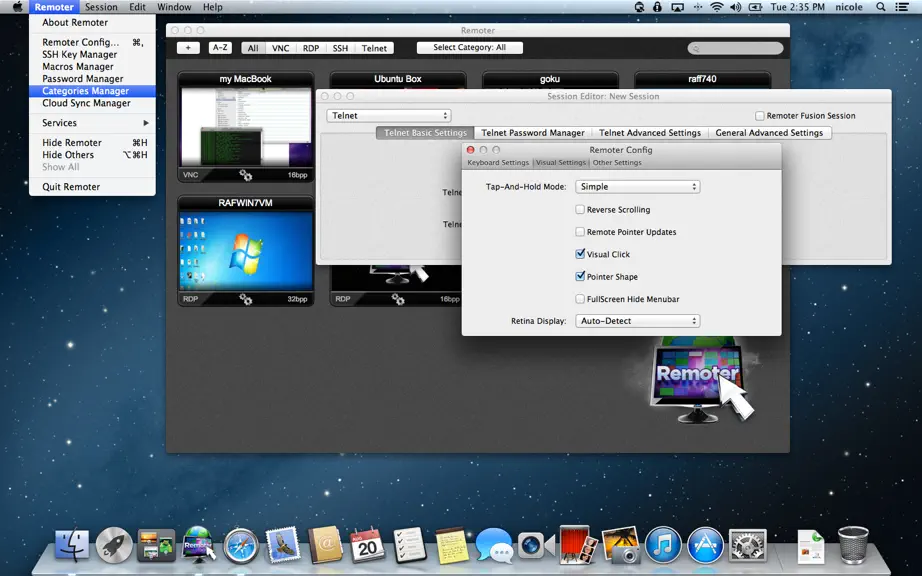Filter sessions by Telnet
Viewport: 922px width, 576px height.
pos(375,48)
